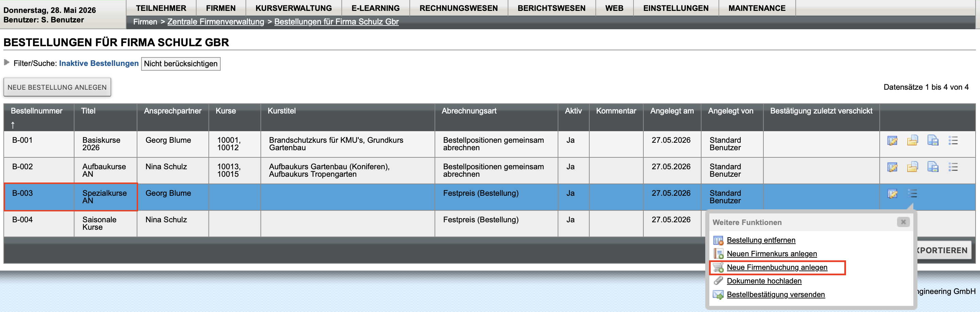Click the save-document icon in row B-001
The height and width of the screenshot is (312, 980).
click(932, 141)
